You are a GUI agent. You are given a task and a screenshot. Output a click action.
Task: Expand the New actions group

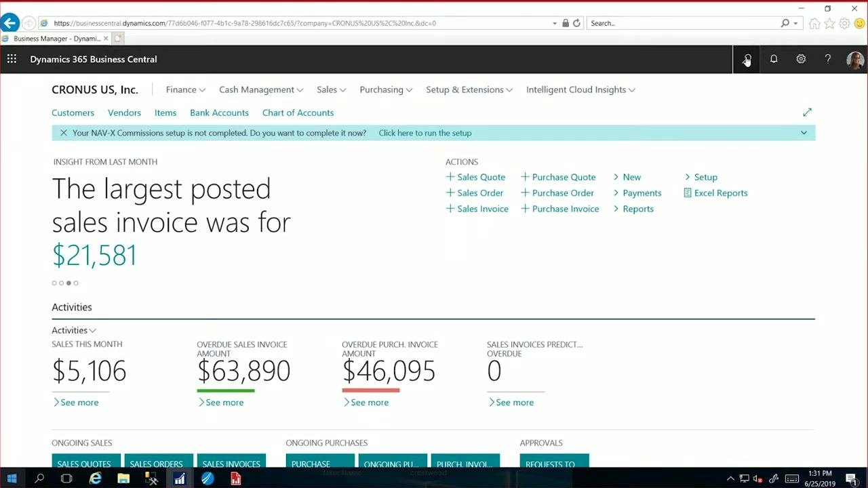(627, 177)
